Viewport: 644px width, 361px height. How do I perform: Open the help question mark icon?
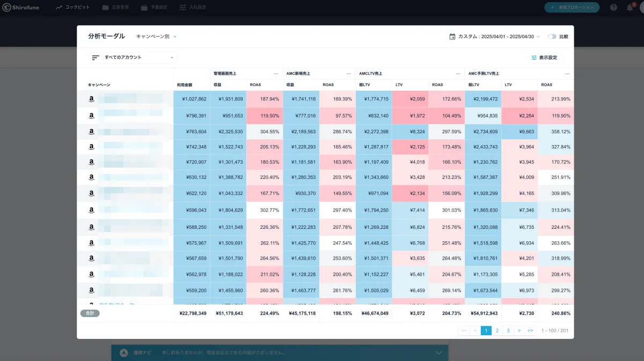point(613,8)
